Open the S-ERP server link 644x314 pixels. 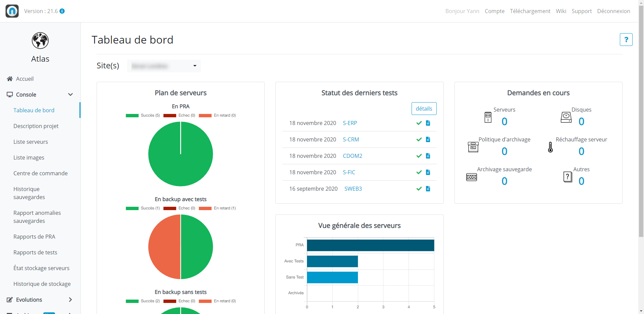pyautogui.click(x=350, y=123)
